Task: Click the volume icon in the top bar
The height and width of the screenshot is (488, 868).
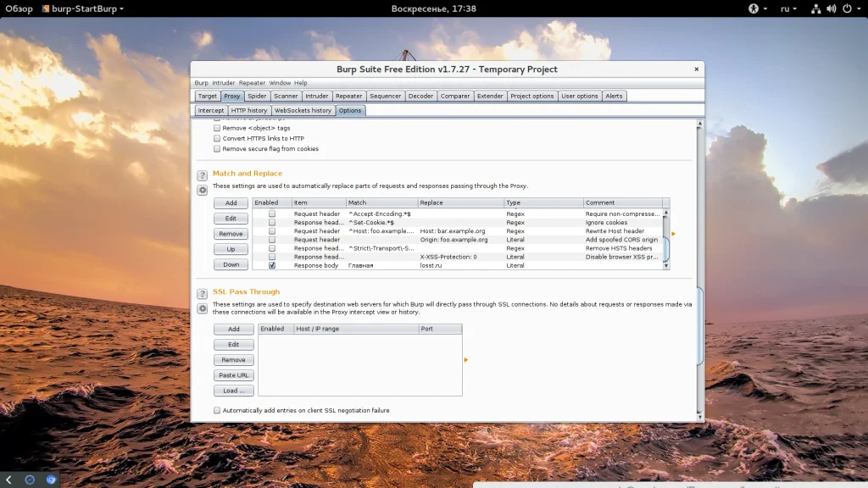Action: click(x=829, y=8)
